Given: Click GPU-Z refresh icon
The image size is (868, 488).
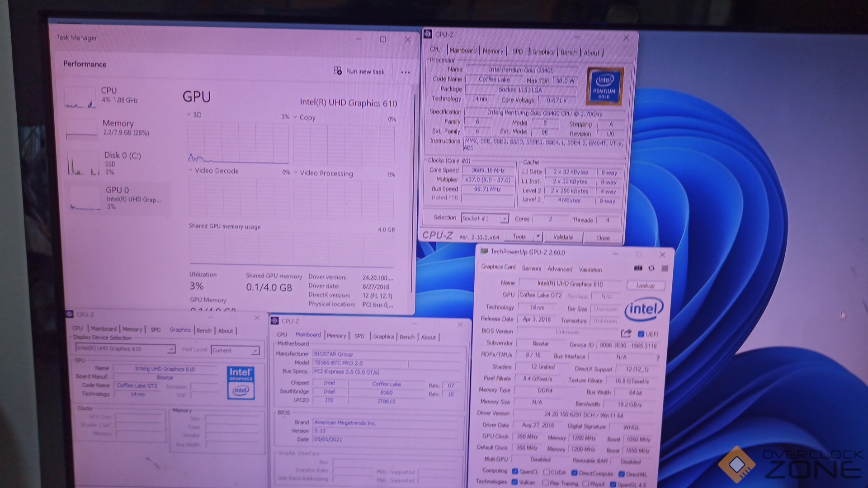Looking at the screenshot, I should pos(651,268).
